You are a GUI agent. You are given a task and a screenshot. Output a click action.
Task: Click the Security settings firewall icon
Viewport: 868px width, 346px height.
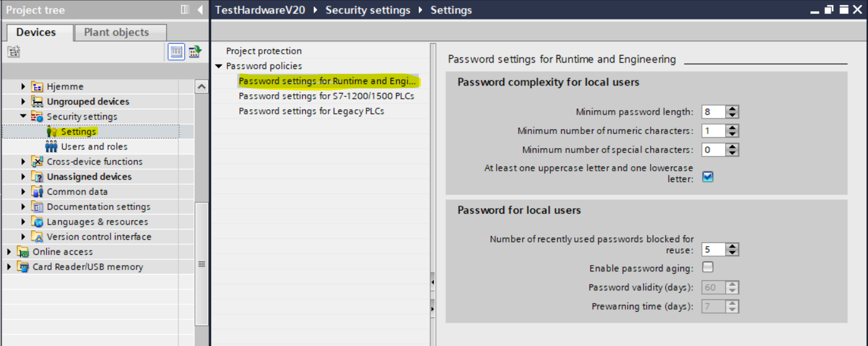[37, 117]
